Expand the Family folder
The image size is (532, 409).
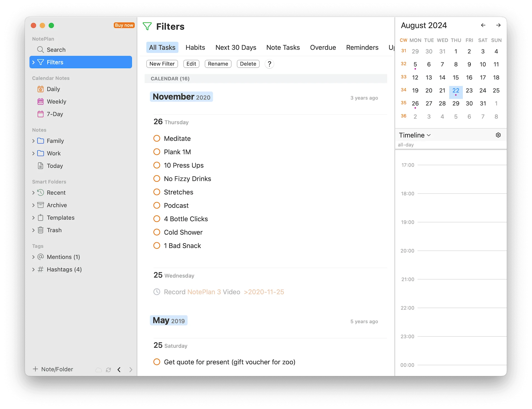(x=33, y=141)
